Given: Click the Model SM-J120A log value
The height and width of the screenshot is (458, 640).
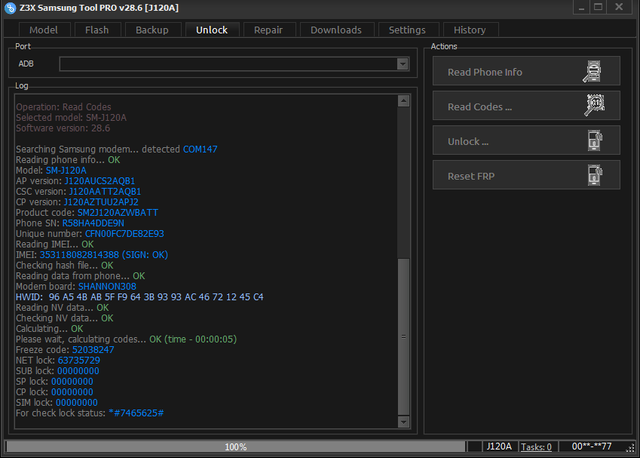Looking at the screenshot, I should [66, 171].
